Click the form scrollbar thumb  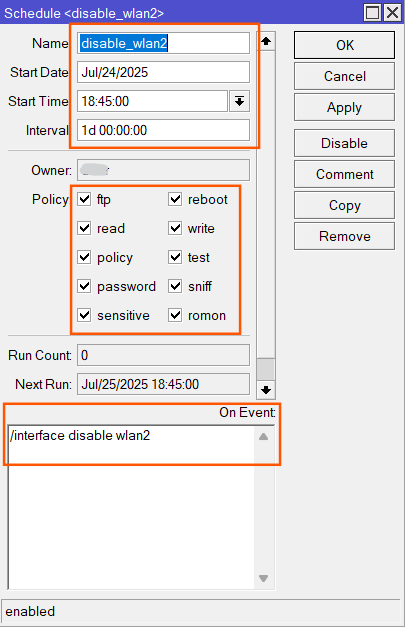266,369
